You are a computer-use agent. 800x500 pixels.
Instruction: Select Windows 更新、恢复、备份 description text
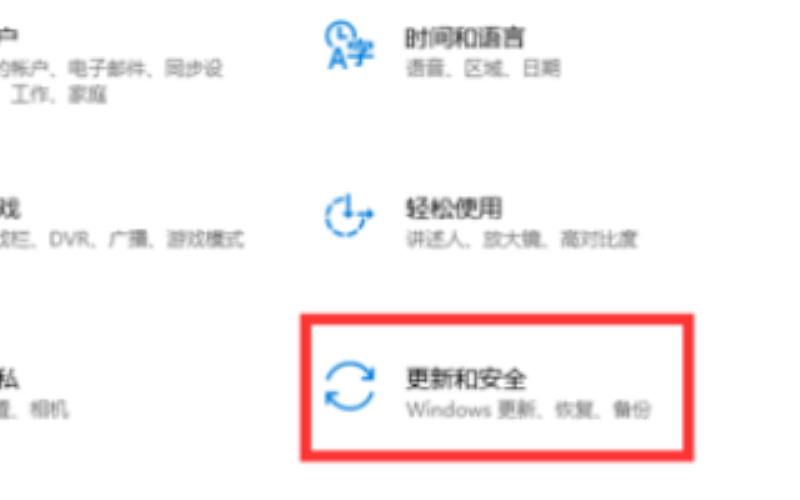click(x=529, y=410)
